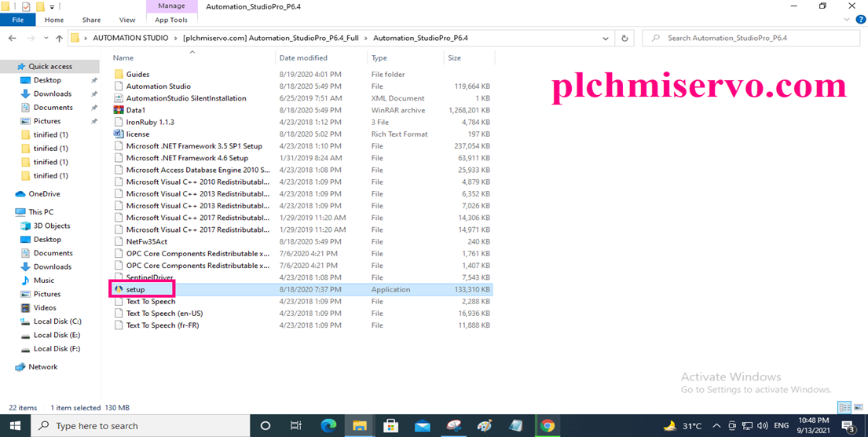Open the Microsoft Store taskbar icon
Viewport: 868px width, 437px height.
[x=390, y=426]
